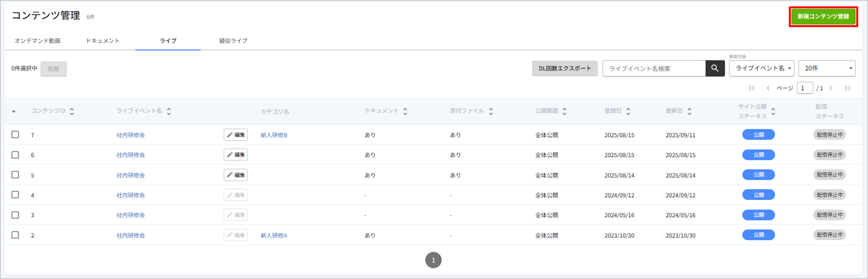Sort by 登録日 column arrows
868x279 pixels.
(628, 111)
